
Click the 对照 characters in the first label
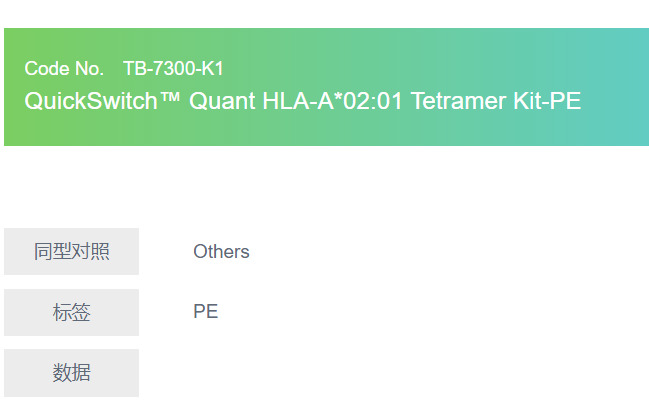click(x=90, y=251)
